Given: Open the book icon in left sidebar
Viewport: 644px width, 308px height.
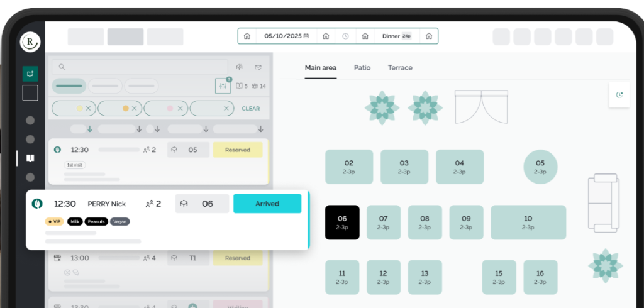Looking at the screenshot, I should (30, 158).
